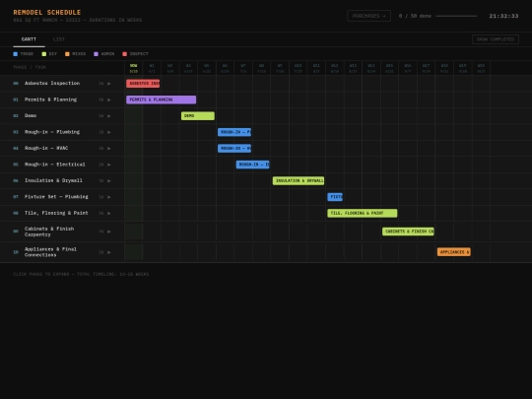Image resolution: width=532 pixels, height=399 pixels.
Task: Click the 'Permits & Planning' row label
Action: click(x=50, y=100)
